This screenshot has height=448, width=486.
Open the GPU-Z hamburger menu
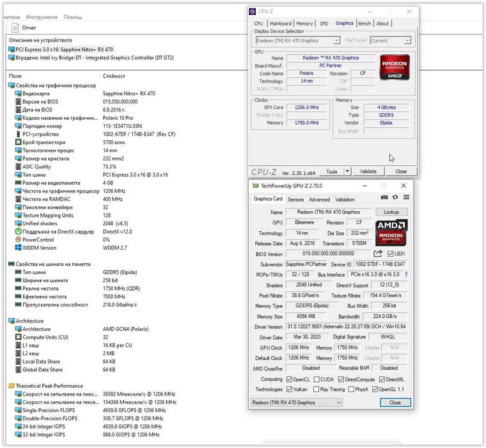tap(406, 197)
